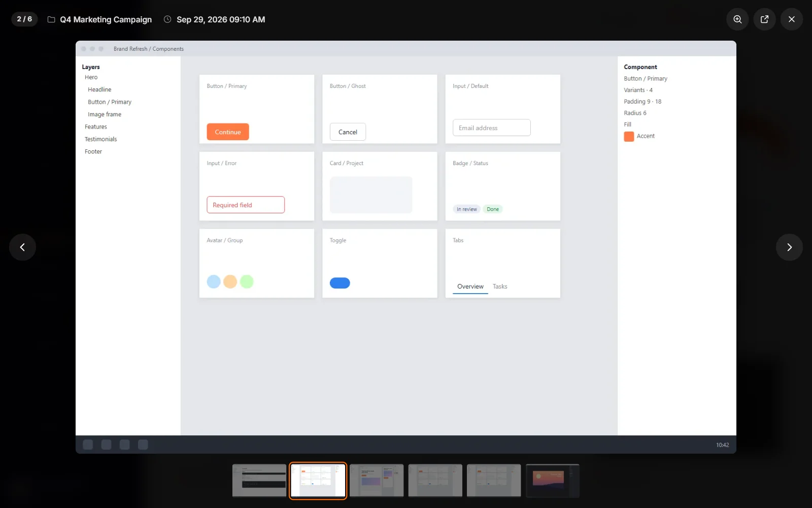
Task: Select the third thumbnail with gradient artwork
Action: coord(377,481)
